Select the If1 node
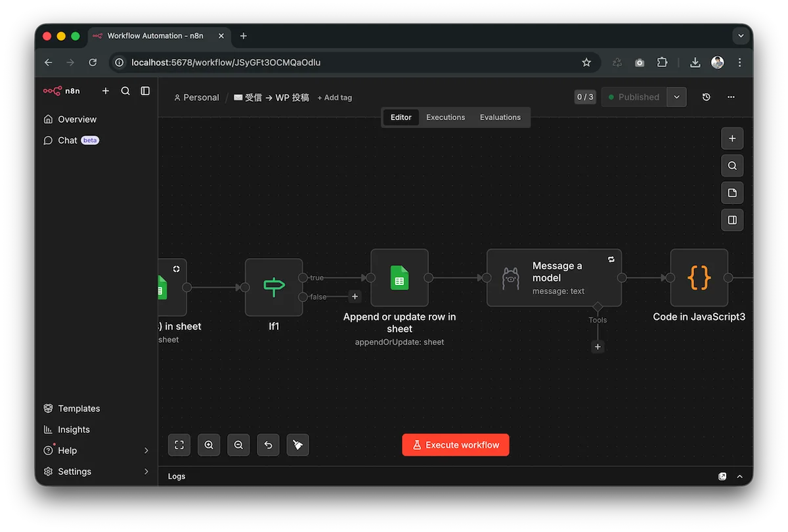 pos(274,287)
